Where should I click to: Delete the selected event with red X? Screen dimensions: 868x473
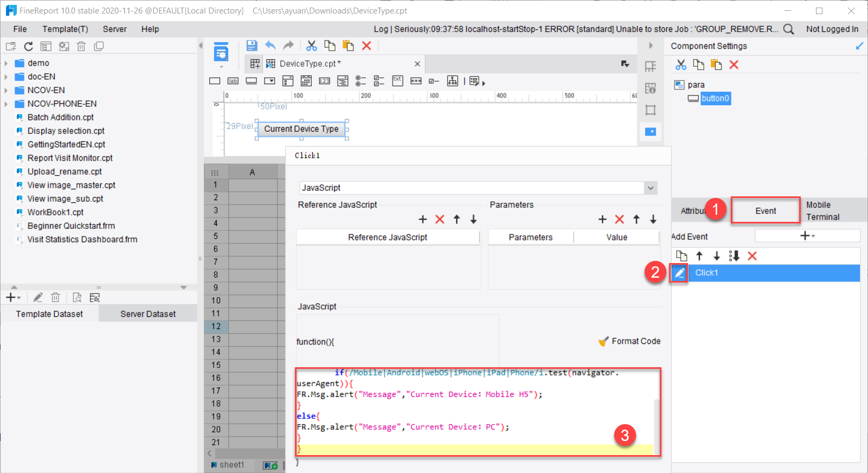point(752,256)
